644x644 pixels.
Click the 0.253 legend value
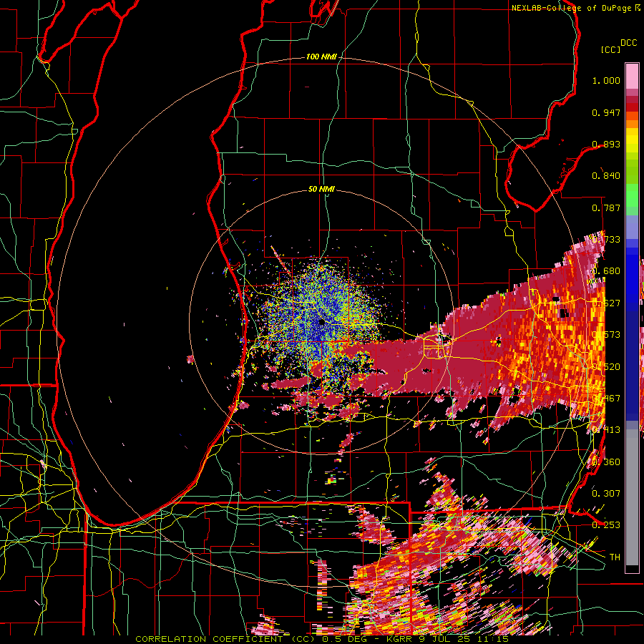tap(606, 525)
